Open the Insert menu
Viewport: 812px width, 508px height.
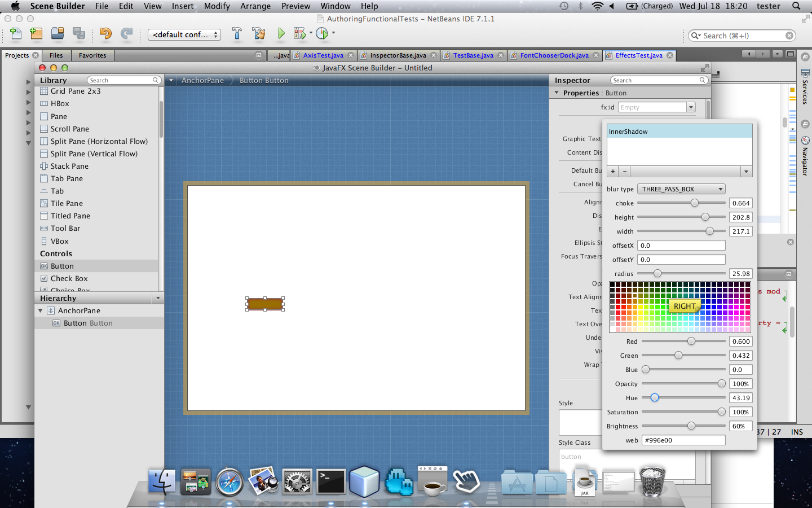(183, 6)
